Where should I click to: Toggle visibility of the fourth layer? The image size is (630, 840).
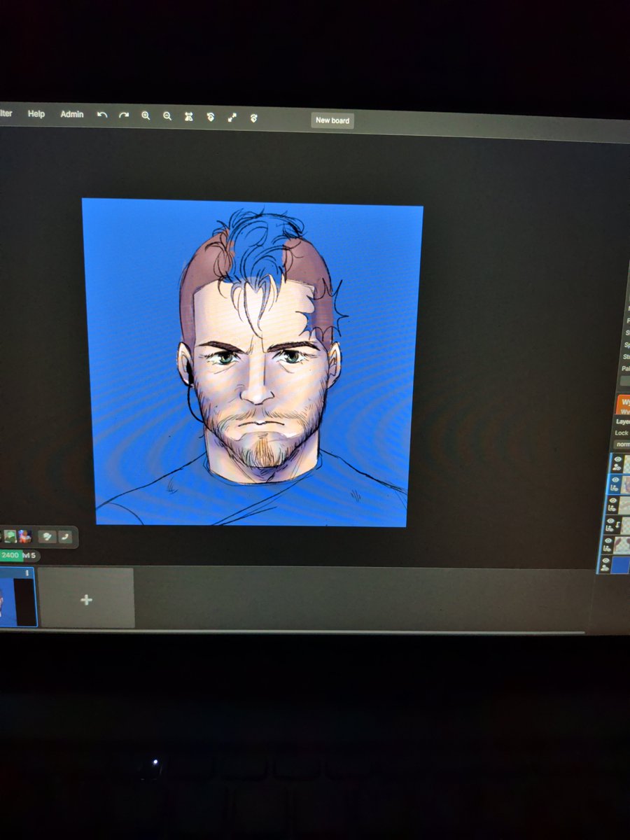pos(610,521)
